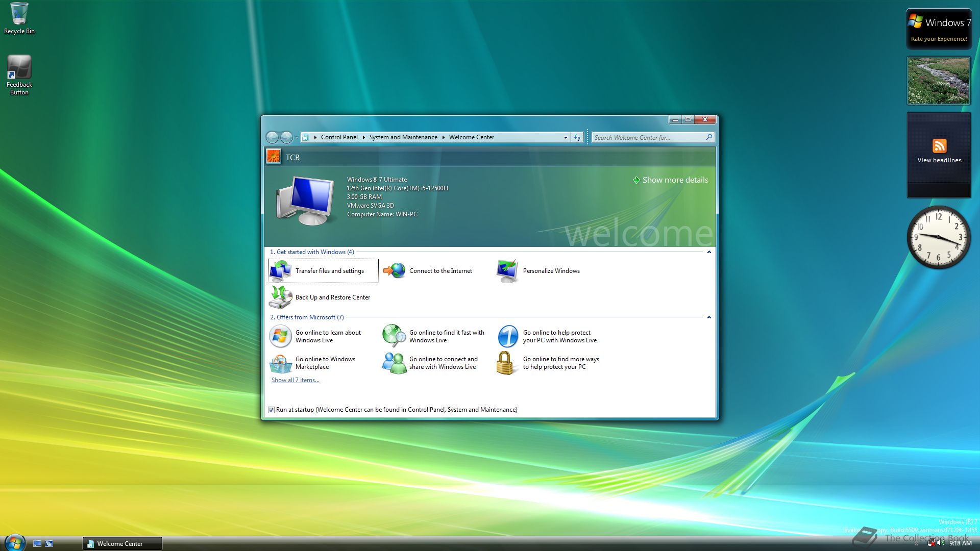
Task: Click the network status tray icon
Action: 931,543
